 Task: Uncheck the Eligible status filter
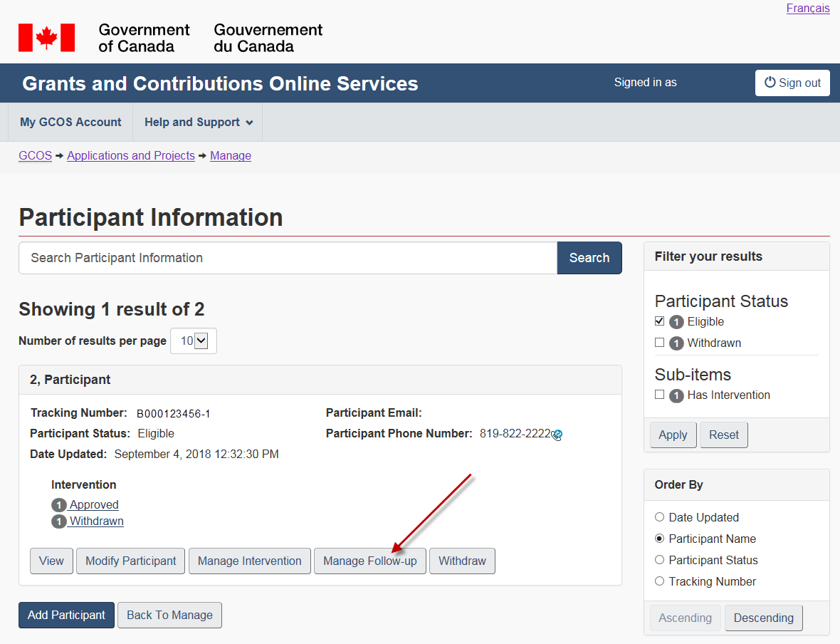660,321
